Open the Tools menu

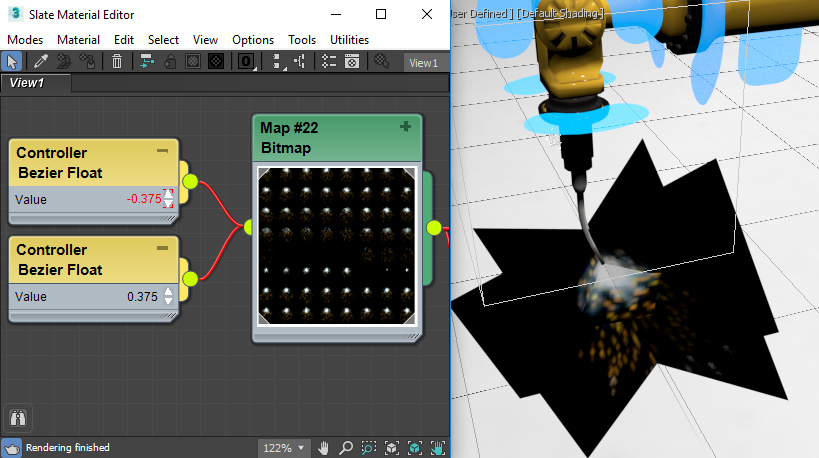(x=302, y=40)
